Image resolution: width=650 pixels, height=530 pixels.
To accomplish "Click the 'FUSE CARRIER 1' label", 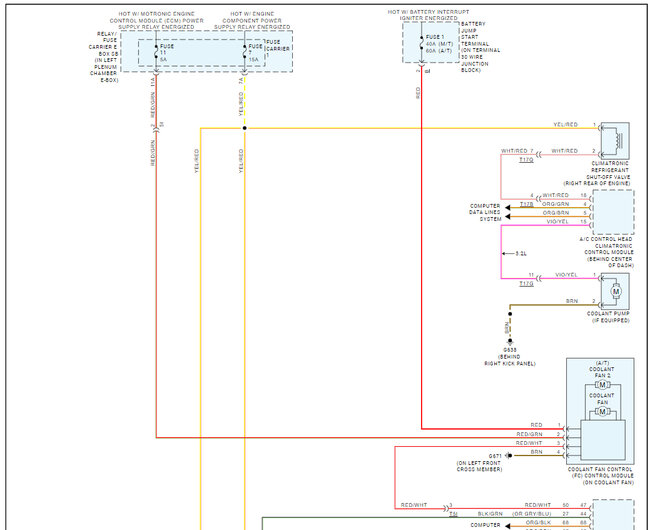I will tap(277, 48).
